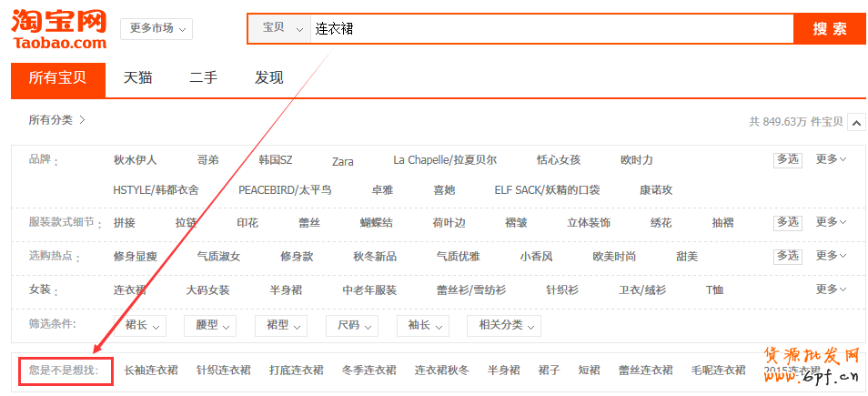Open the 更多市场 dropdown
Viewport: 868px width, 396px height.
[156, 28]
